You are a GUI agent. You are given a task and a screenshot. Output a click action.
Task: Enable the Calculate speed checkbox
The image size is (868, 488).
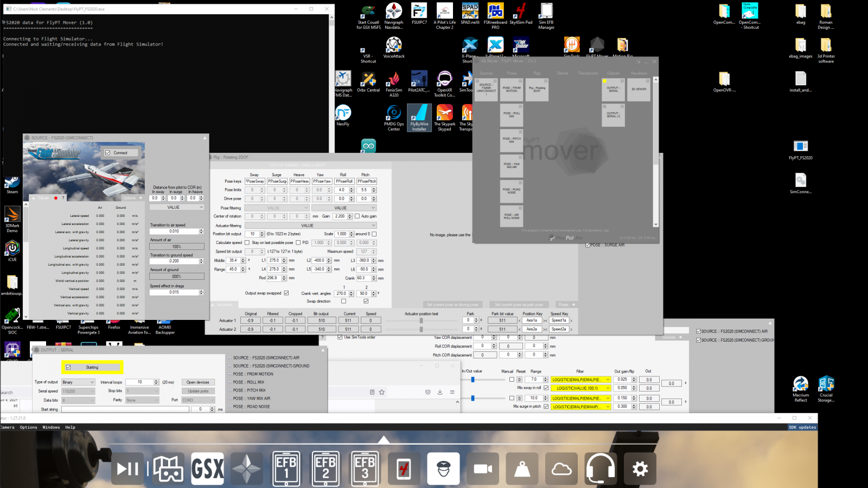247,242
